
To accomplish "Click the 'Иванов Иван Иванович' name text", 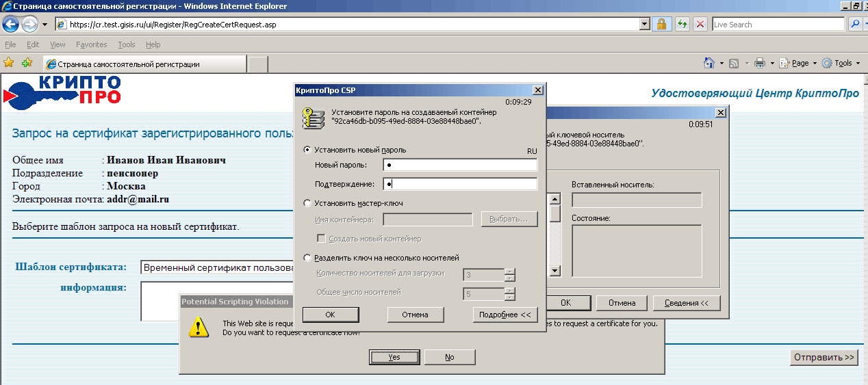I will (166, 161).
